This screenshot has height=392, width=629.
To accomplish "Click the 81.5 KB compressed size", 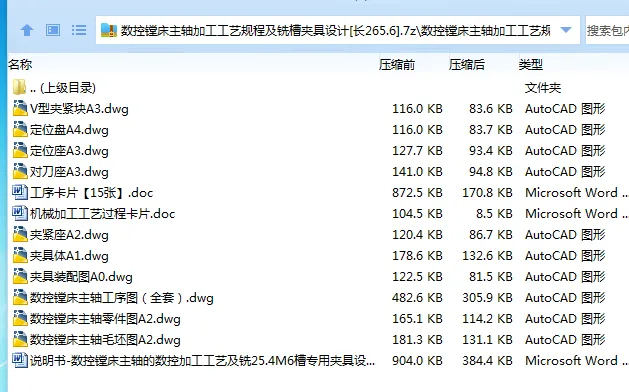I will (491, 277).
